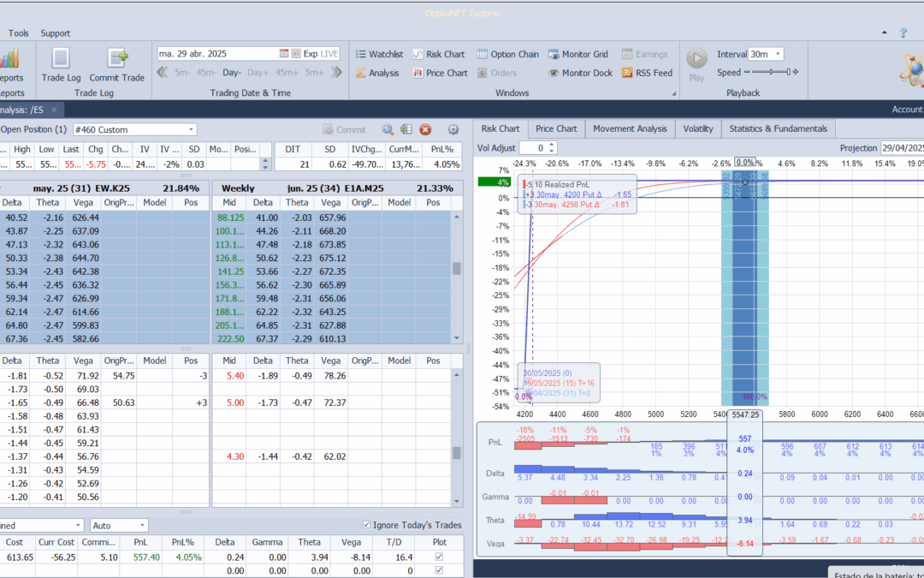This screenshot has width=924, height=578.
Task: Open the Price Chart window from ribbon
Action: pos(440,73)
